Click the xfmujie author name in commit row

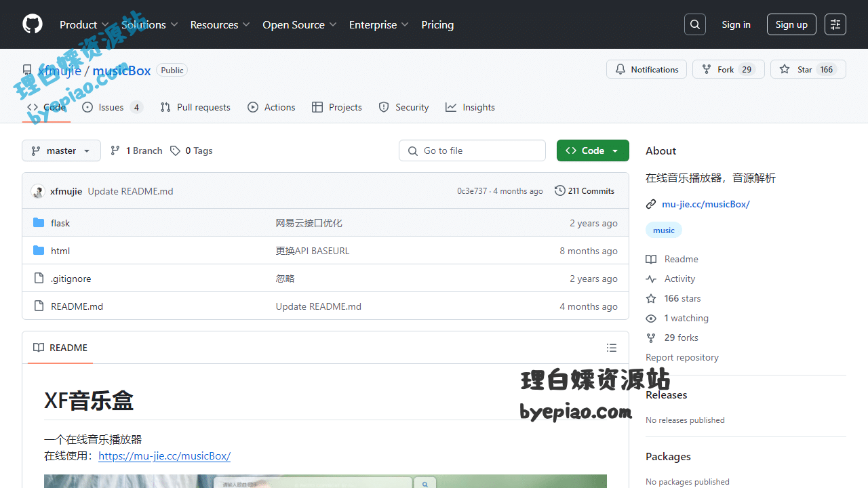pyautogui.click(x=66, y=191)
